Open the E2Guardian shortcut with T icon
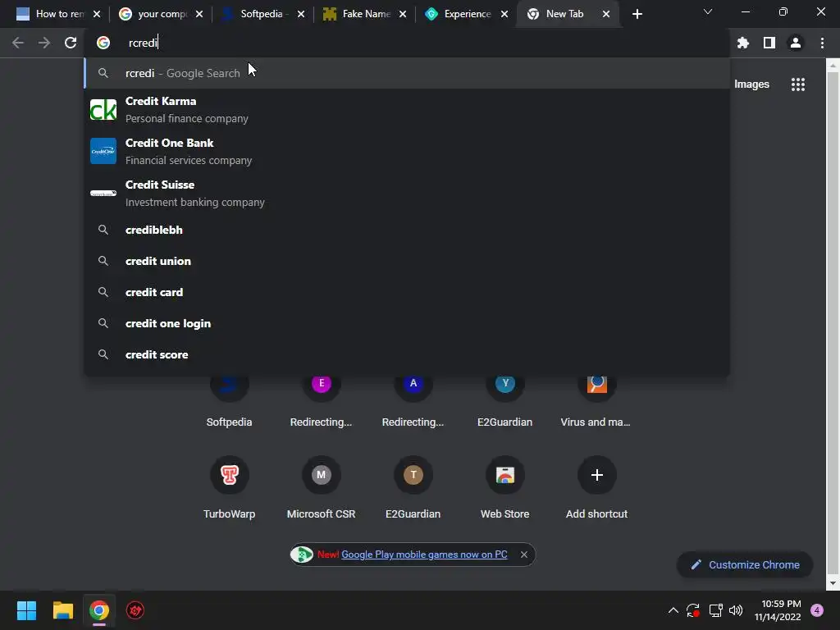 413,487
